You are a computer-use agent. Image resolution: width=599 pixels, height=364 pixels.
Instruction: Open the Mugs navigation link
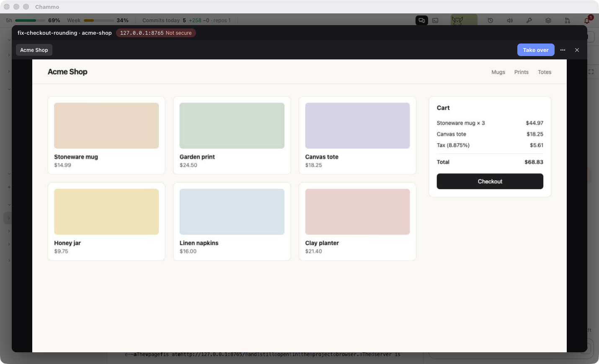(x=498, y=72)
